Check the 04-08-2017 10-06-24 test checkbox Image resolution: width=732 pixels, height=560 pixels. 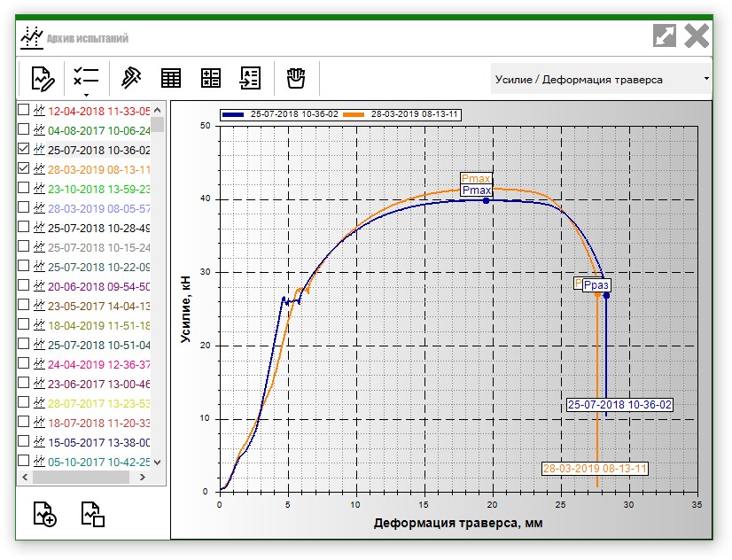(x=23, y=129)
